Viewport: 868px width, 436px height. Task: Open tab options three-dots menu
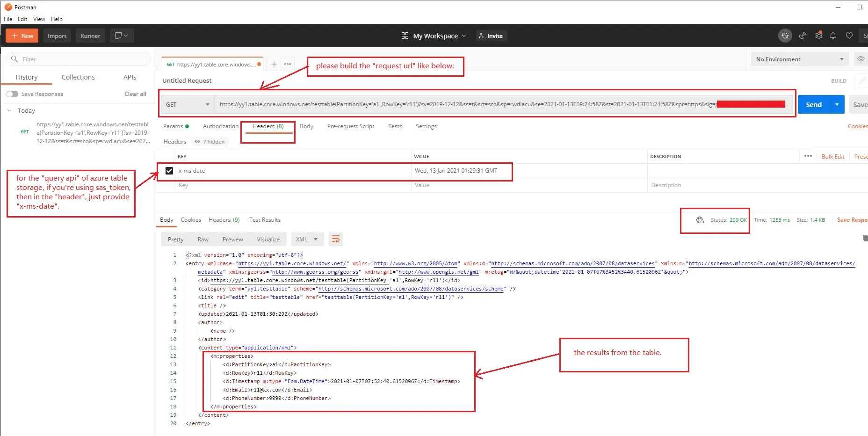point(288,64)
